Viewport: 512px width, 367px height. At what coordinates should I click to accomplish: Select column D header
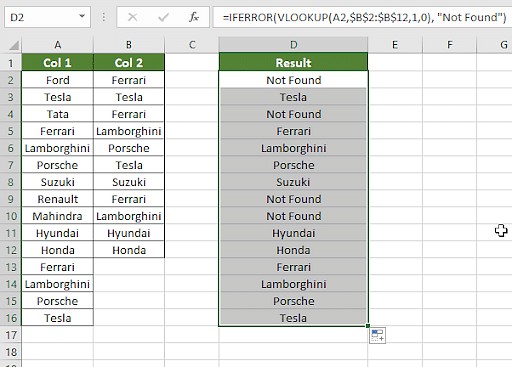coord(293,45)
